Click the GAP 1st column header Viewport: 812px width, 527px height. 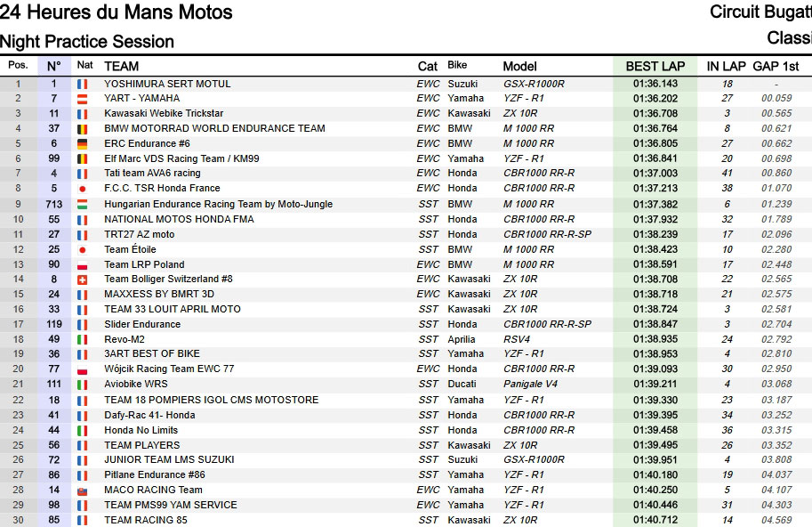776,66
